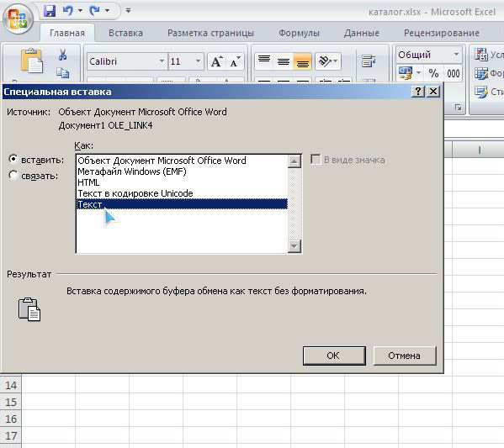Apply percent style format
The width and height of the screenshot is (504, 448).
pyautogui.click(x=433, y=73)
